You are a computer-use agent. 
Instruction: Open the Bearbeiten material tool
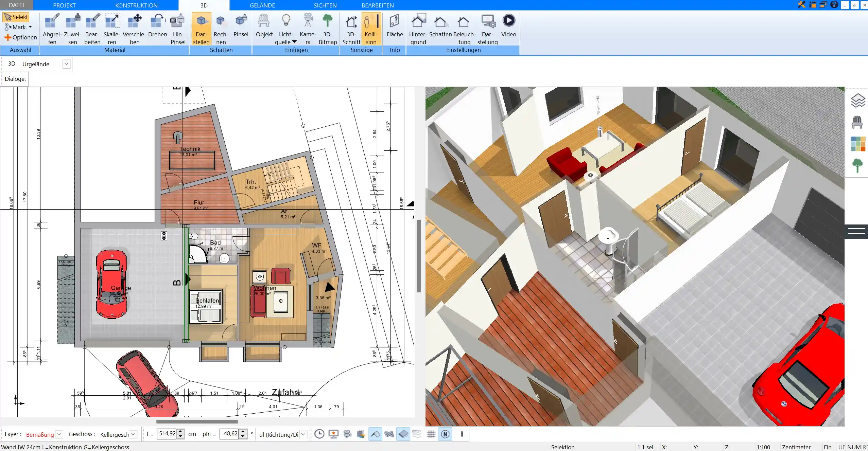coord(92,29)
